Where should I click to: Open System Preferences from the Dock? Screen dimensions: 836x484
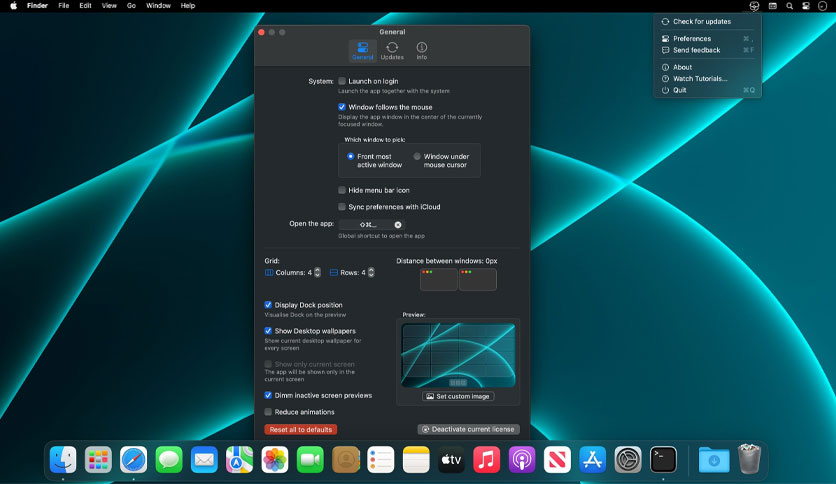[628, 459]
